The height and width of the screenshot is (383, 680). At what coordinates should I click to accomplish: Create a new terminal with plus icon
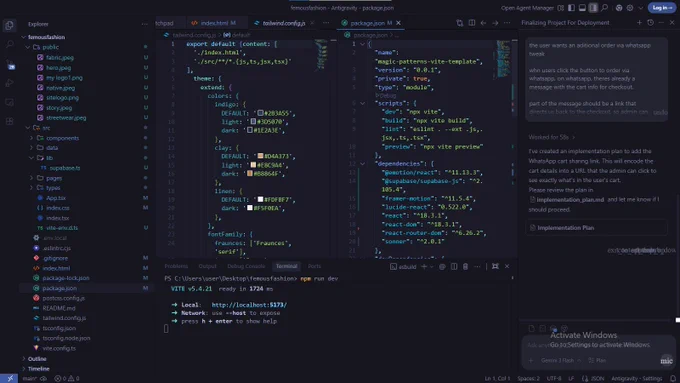click(424, 266)
